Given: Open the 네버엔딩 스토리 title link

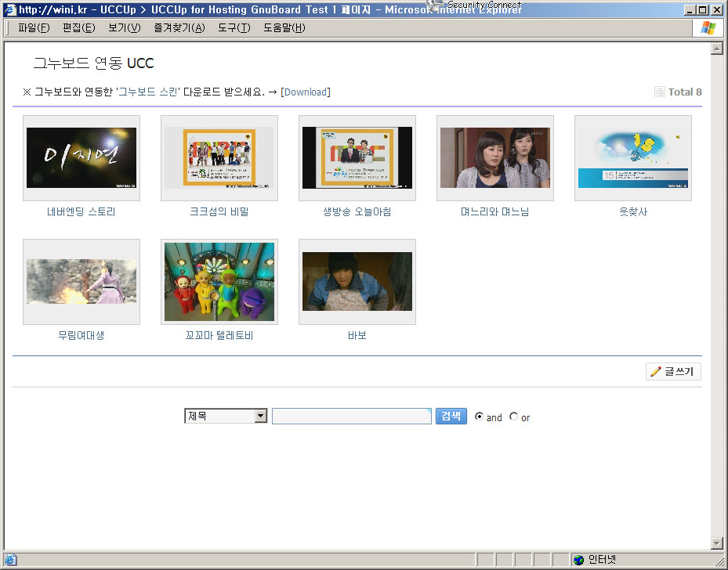Looking at the screenshot, I should [81, 212].
